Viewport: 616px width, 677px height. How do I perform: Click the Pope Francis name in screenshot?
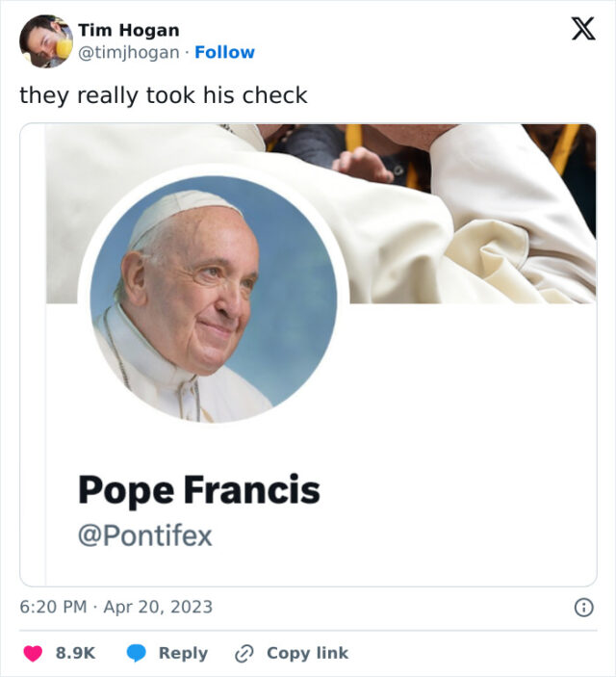198,490
